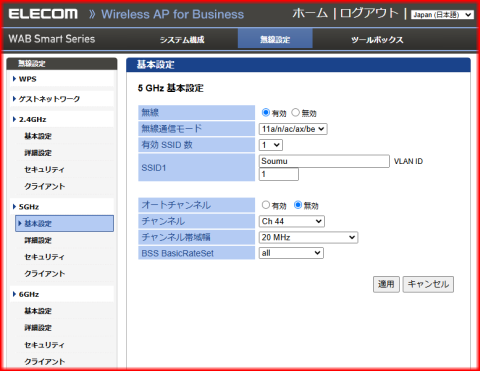Select 無線 無効 radio button
Image resolution: width=480 pixels, height=371 pixels.
pyautogui.click(x=295, y=113)
